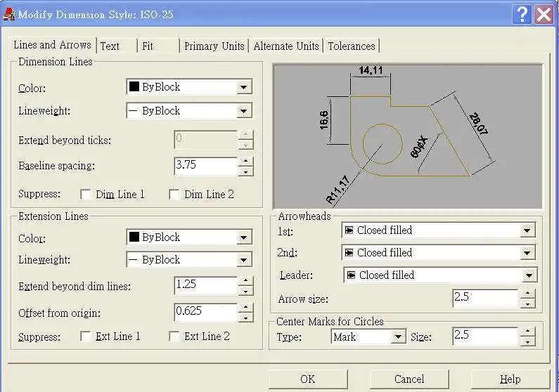Increase Extend beyond dim lines value
The image size is (559, 392).
[x=245, y=281]
